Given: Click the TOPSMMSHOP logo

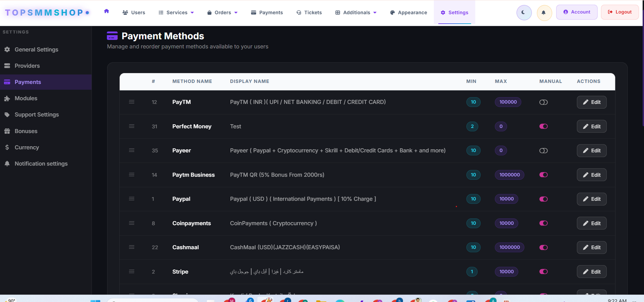Looking at the screenshot, I should pos(47,12).
